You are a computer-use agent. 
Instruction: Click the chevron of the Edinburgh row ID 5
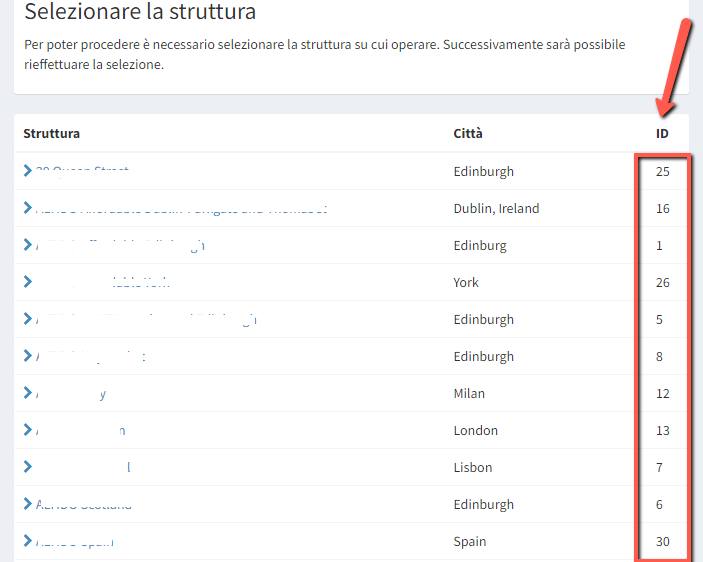(28, 319)
